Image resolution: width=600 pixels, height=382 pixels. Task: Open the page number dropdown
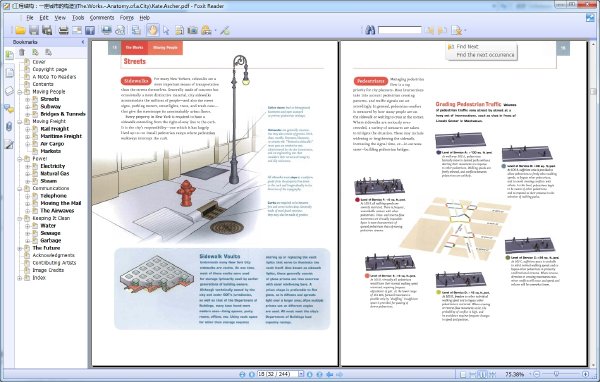pos(301,374)
